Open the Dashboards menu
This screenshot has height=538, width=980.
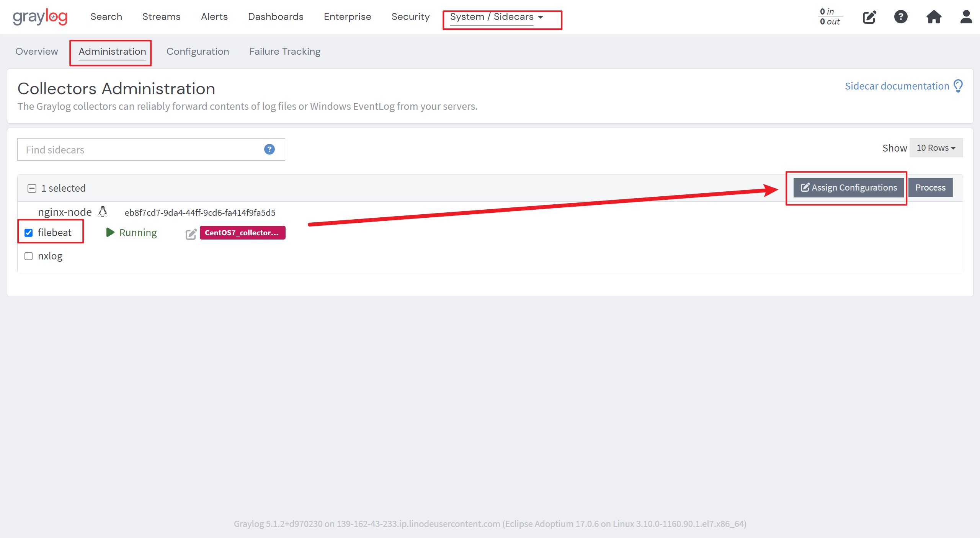point(276,17)
